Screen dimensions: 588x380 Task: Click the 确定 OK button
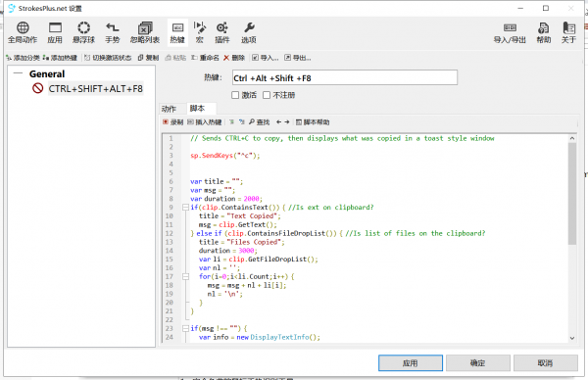[478, 362]
